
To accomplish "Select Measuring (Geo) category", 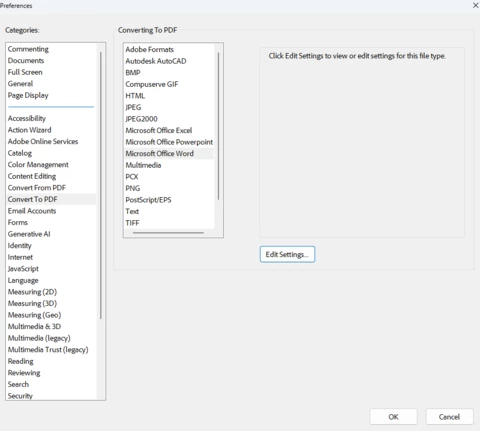I will [x=35, y=315].
